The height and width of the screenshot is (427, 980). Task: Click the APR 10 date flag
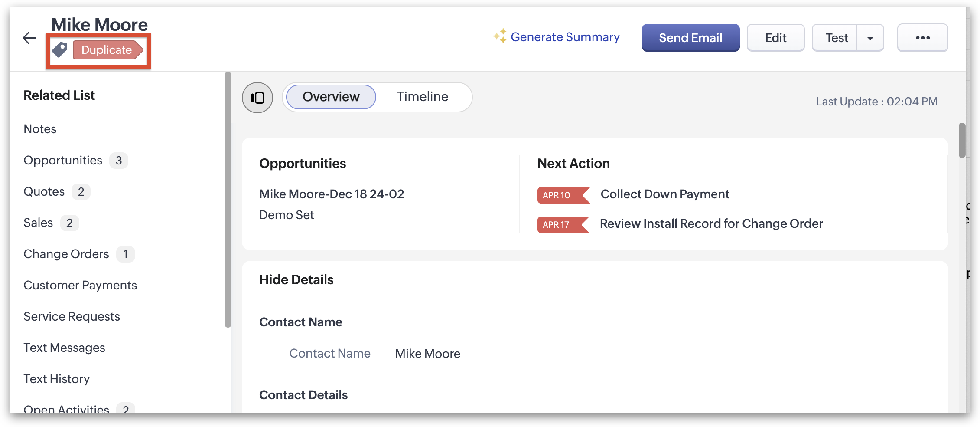[562, 195]
